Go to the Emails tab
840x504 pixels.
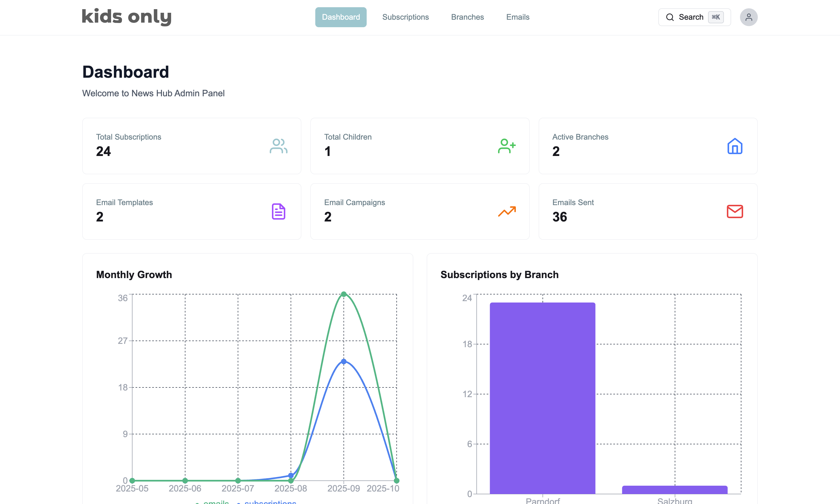click(517, 17)
